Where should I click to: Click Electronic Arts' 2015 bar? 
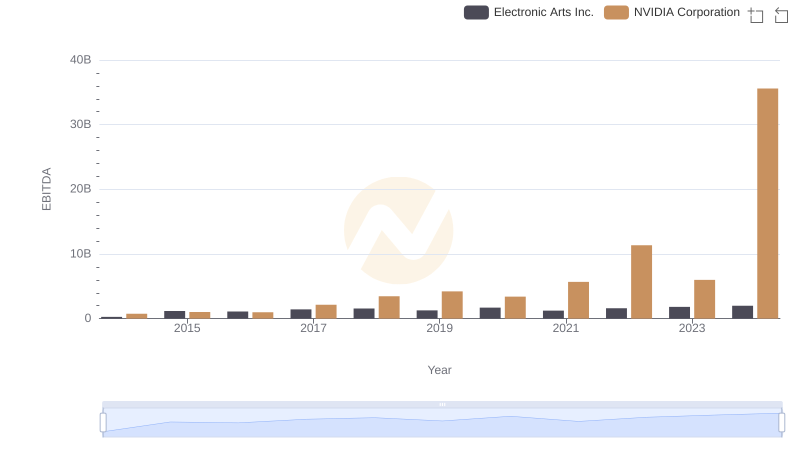tap(175, 314)
